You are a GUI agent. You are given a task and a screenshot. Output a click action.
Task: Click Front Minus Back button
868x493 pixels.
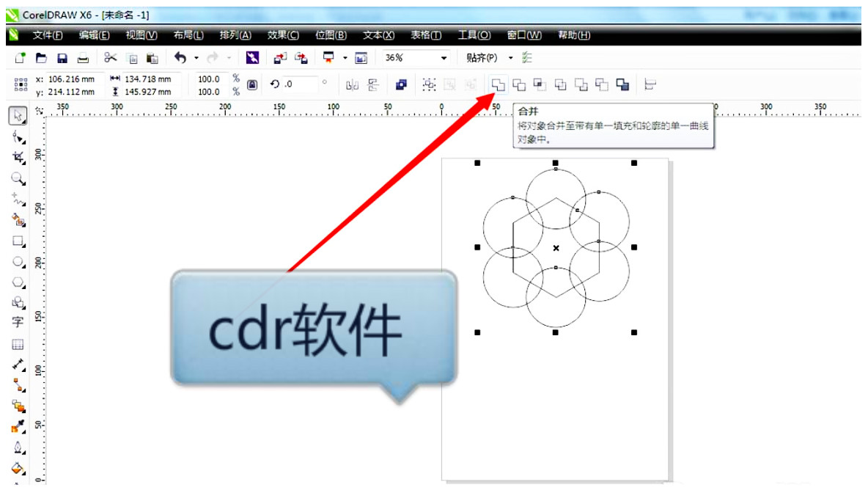pos(581,85)
